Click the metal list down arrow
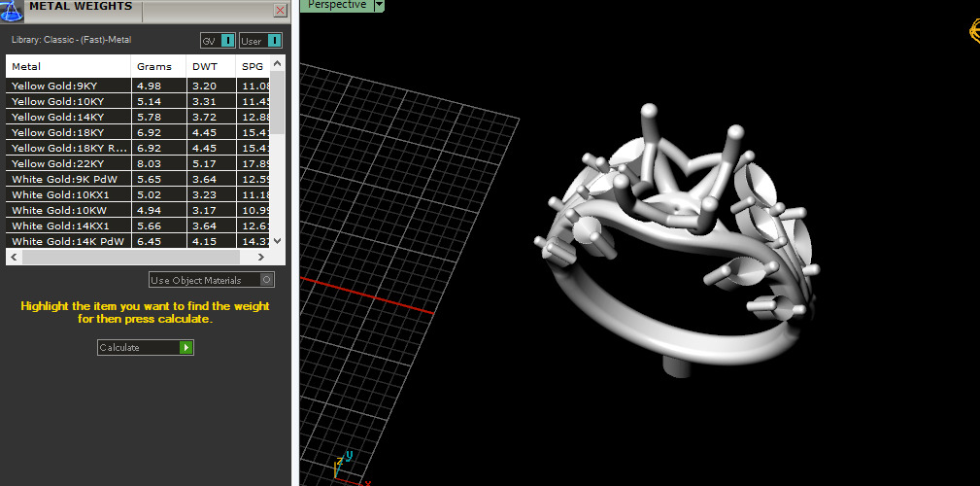This screenshot has height=486, width=980. click(x=278, y=241)
